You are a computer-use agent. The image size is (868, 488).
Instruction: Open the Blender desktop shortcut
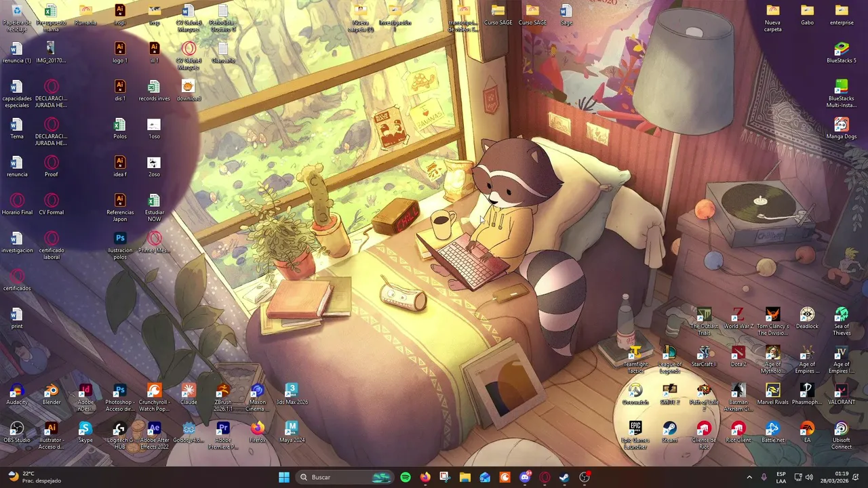pos(52,394)
